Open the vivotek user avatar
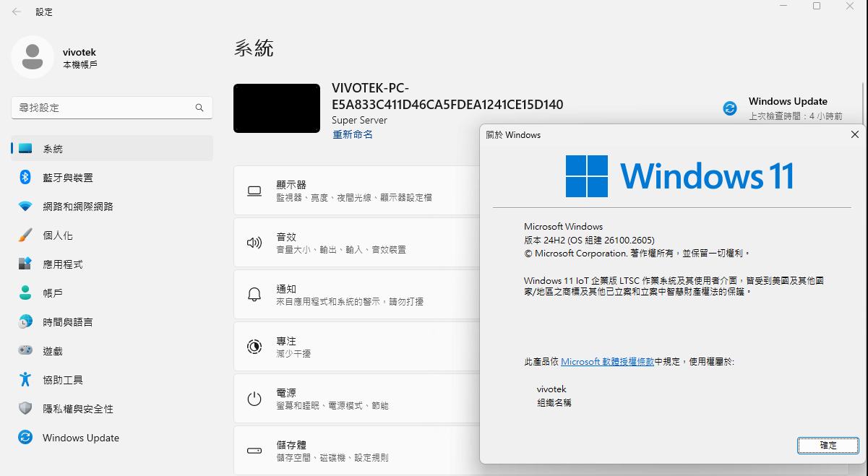 point(33,57)
